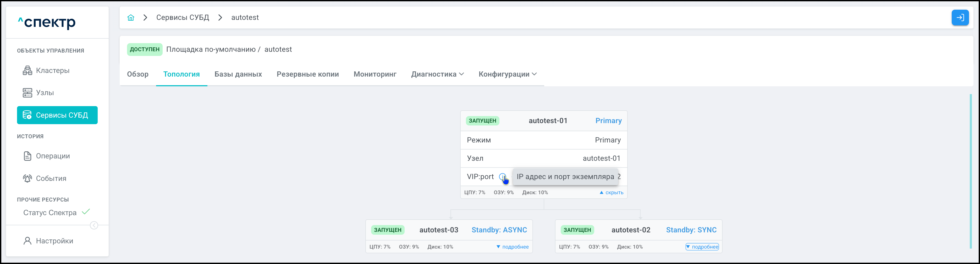
Task: Click the VIP:port info icon
Action: 502,177
